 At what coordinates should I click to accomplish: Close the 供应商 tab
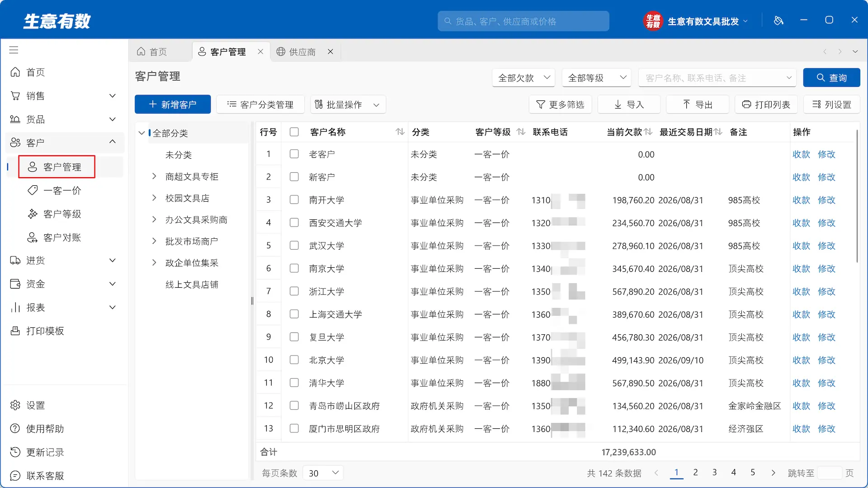[330, 52]
